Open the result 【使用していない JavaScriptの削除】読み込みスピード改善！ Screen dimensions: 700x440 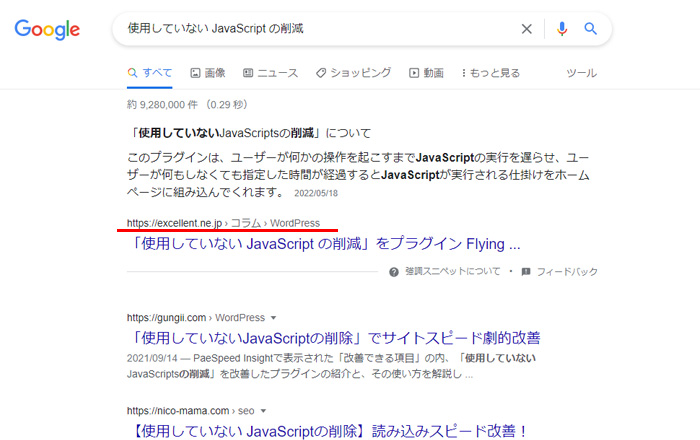pyautogui.click(x=328, y=431)
